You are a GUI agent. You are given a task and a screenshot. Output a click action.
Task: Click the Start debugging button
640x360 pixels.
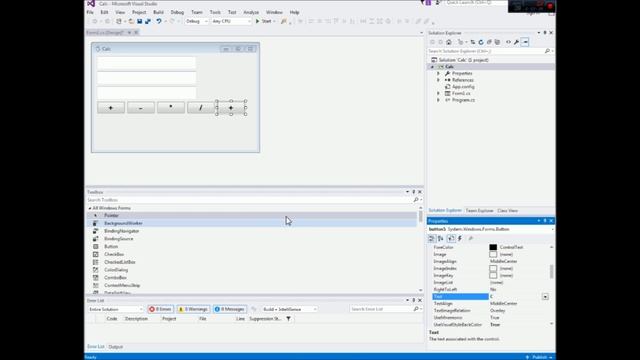pos(264,21)
